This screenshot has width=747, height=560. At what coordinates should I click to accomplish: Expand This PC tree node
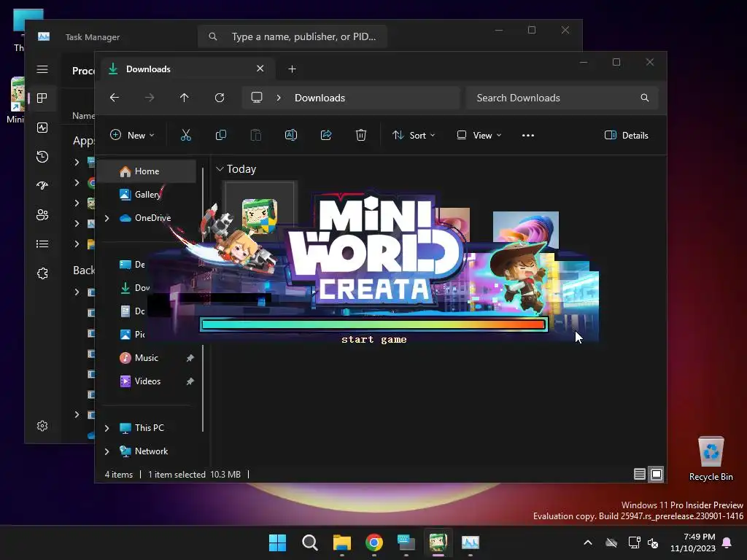(107, 428)
